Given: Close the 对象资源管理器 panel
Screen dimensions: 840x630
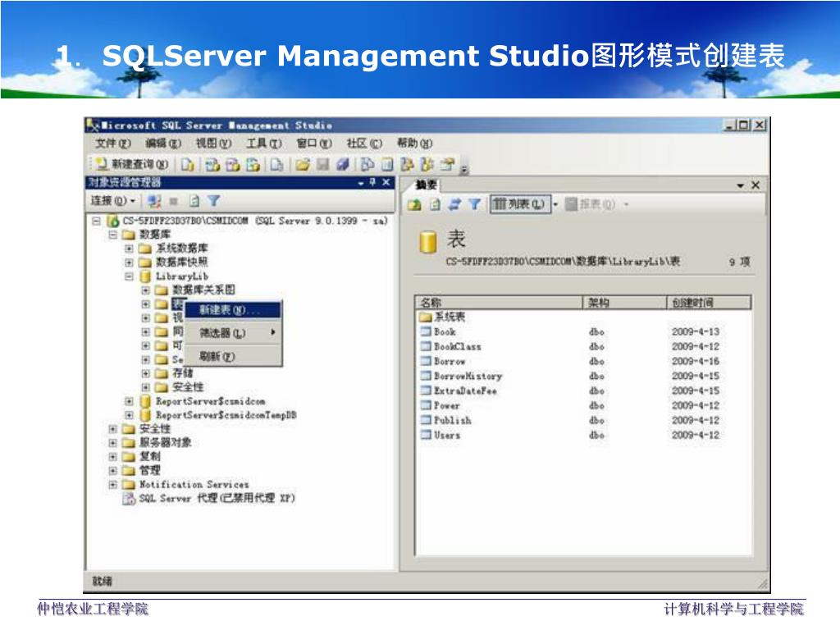Looking at the screenshot, I should (x=386, y=183).
